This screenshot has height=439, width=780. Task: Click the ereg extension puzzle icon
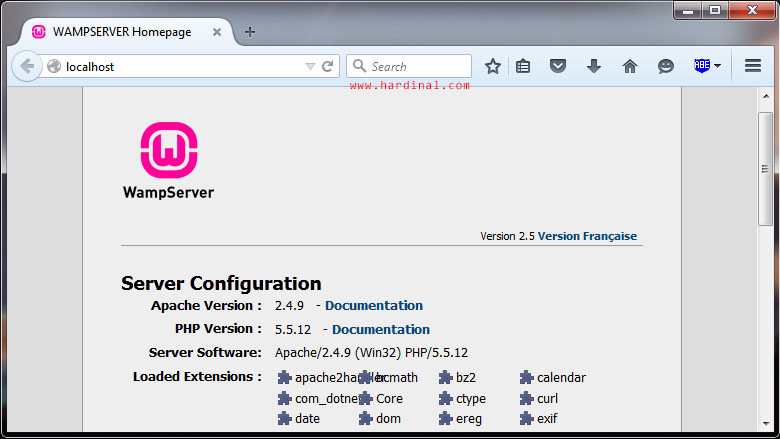pos(445,419)
